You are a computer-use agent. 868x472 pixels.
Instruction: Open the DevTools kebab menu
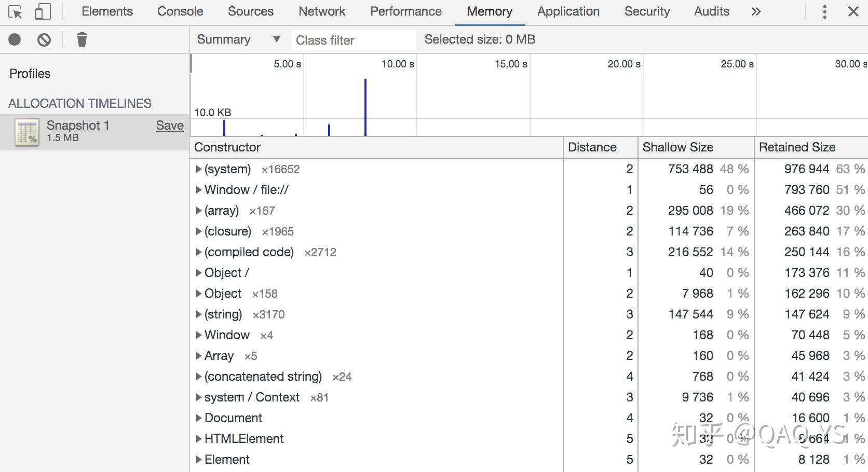pos(824,11)
